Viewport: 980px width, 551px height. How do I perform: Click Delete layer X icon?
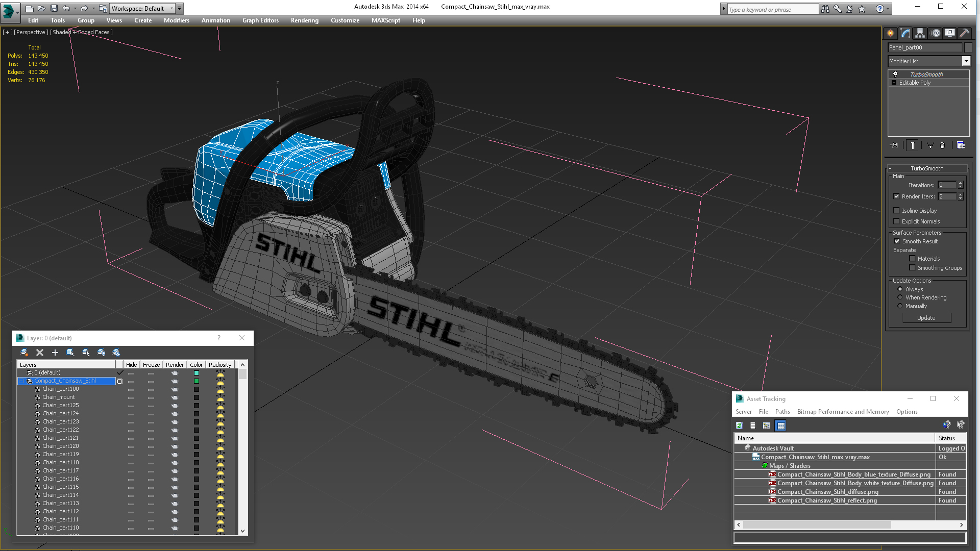click(40, 353)
